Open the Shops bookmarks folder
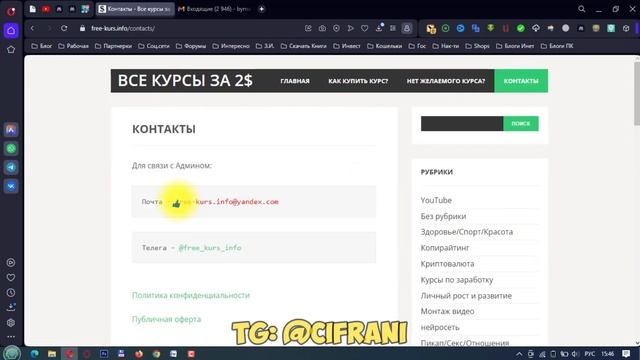Screen dimensions: 640x360 (478, 46)
